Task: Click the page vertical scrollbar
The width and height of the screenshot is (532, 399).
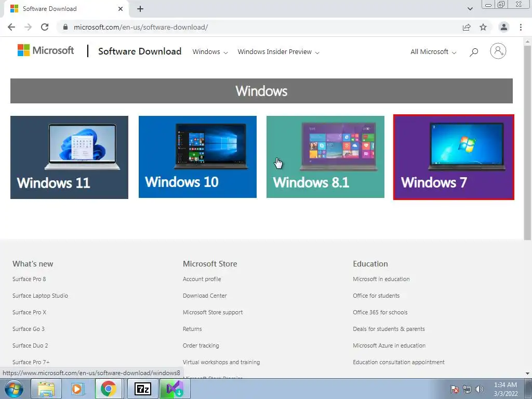Action: coord(528,142)
